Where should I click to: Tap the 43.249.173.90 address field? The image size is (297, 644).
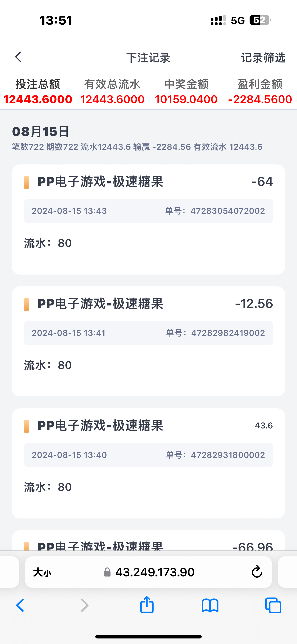[x=155, y=572]
